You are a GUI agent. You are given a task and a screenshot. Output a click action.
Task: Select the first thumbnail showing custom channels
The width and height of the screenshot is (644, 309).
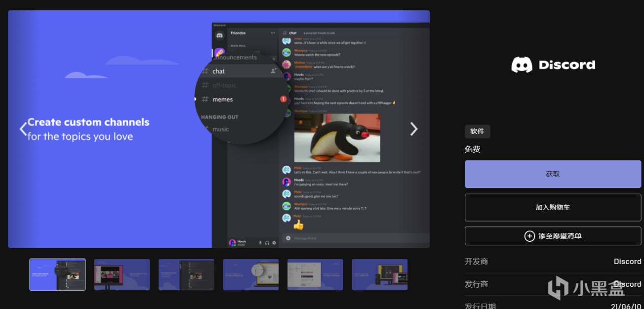(x=57, y=274)
